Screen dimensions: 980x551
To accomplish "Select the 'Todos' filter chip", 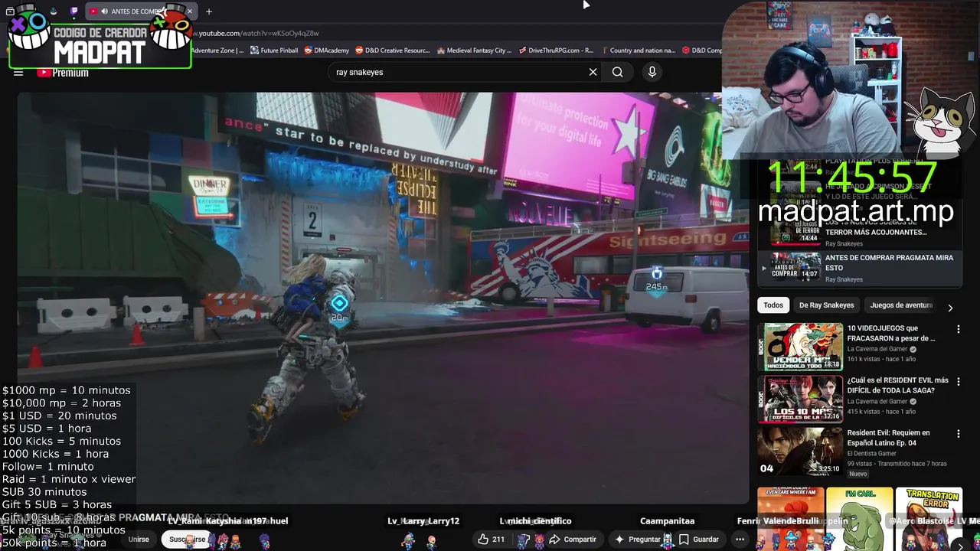I will (x=773, y=305).
